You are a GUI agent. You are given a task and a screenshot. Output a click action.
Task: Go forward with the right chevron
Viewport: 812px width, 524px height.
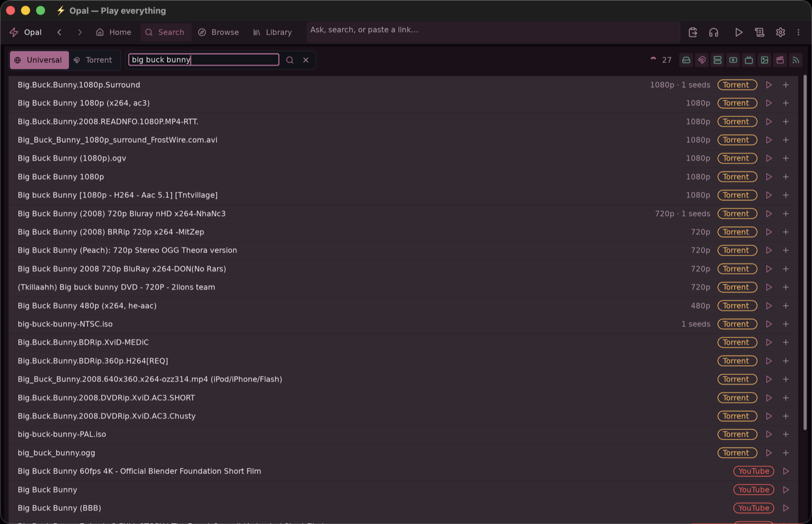[80, 32]
